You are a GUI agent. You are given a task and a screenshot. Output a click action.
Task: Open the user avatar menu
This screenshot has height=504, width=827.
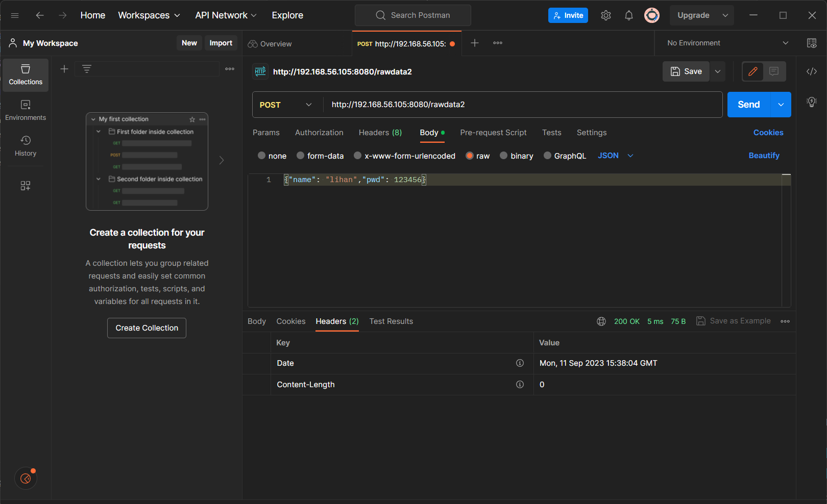(x=652, y=15)
